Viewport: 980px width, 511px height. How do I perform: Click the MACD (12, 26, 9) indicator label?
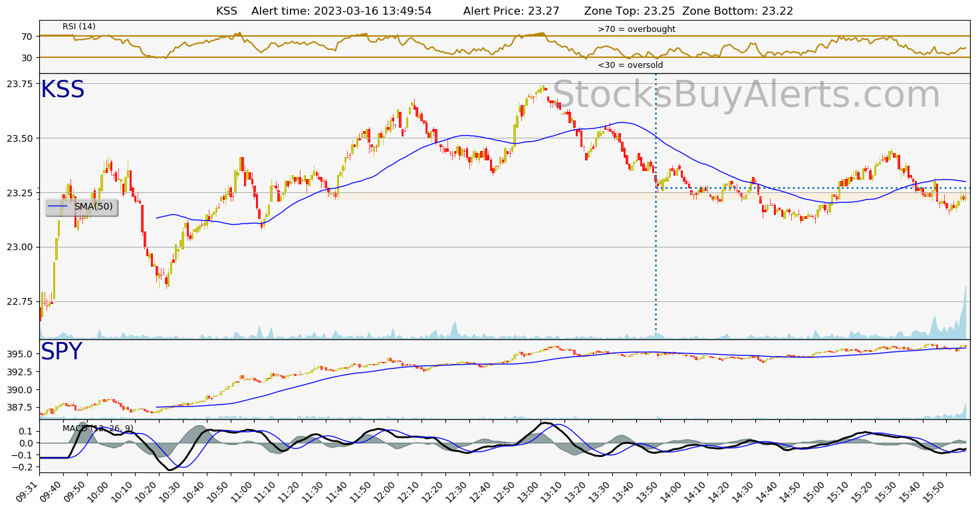tap(98, 428)
